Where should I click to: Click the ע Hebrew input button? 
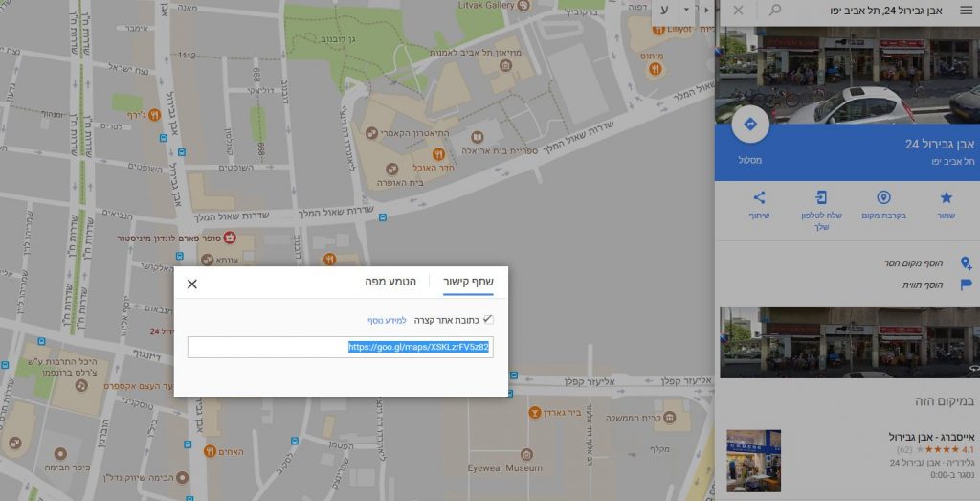tap(665, 10)
